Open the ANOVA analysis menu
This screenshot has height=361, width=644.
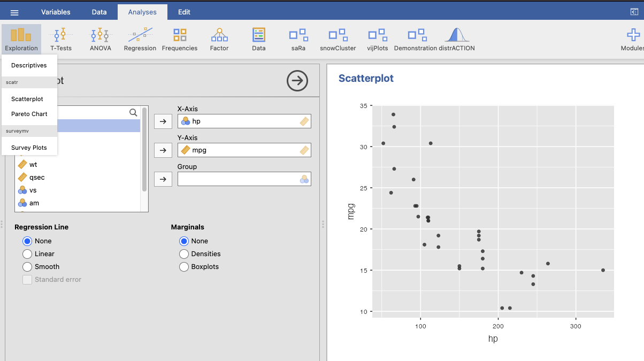point(100,40)
